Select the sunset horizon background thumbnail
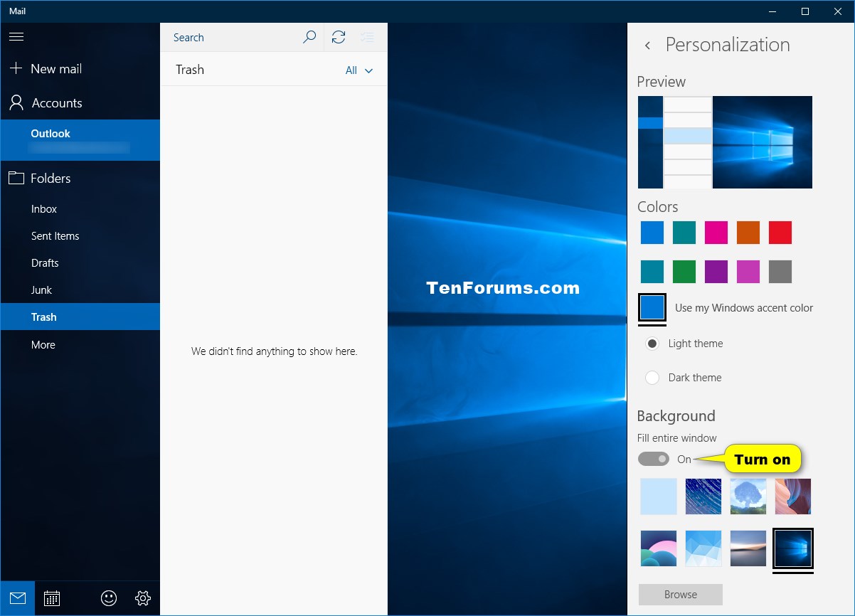The image size is (855, 616). pos(748,548)
